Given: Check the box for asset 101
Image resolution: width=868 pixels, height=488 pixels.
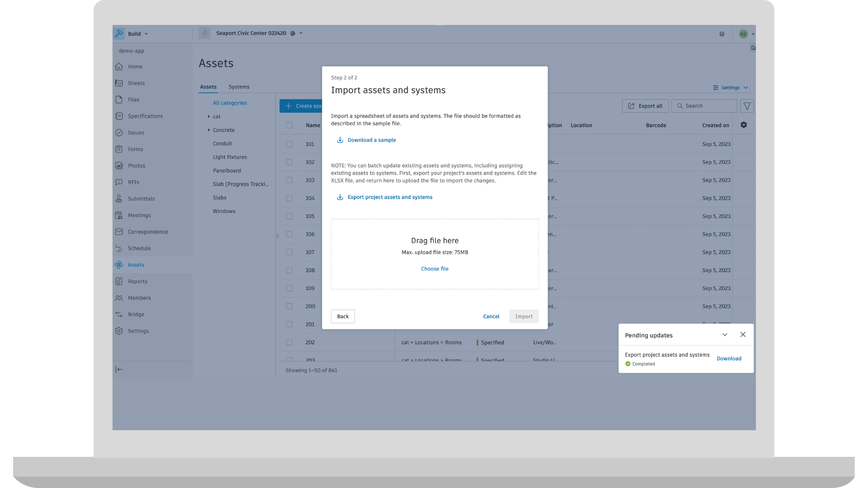Looking at the screenshot, I should tap(289, 144).
